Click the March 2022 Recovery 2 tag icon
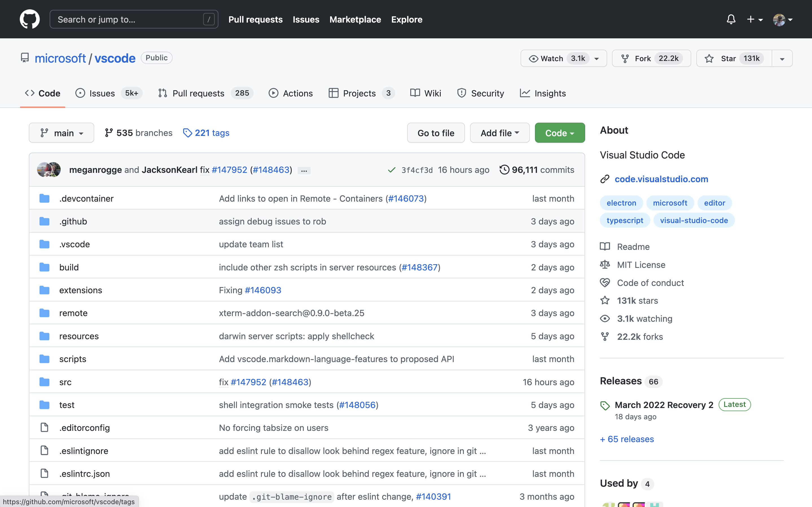Viewport: 812px width, 507px height. [605, 405]
